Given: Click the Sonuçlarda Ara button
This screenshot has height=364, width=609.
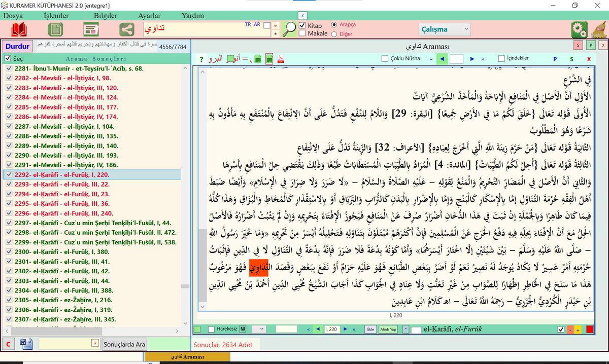Looking at the screenshot, I should (125, 344).
